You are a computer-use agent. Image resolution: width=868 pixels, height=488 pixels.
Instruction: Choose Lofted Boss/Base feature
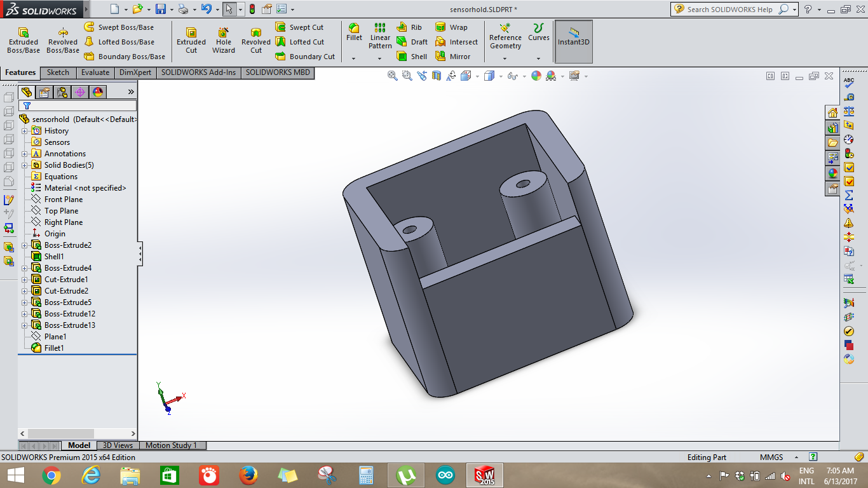coord(119,42)
